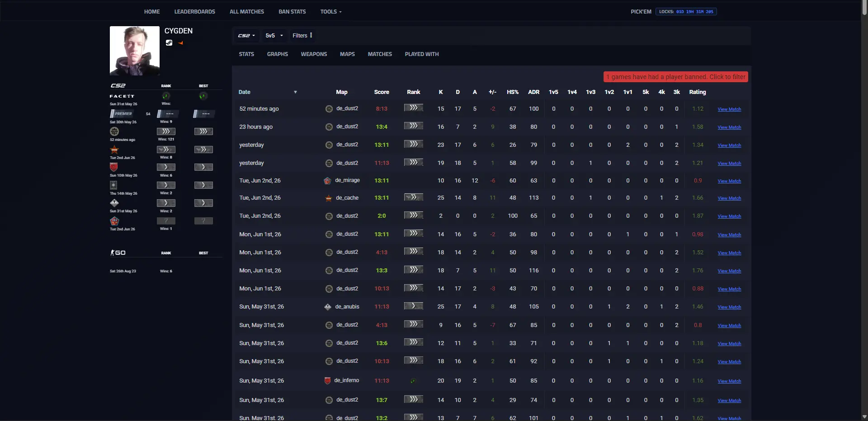Click the Dust2 map icon dated 52 minutes ago in the sidebar
This screenshot has width=868, height=421.
(x=114, y=131)
